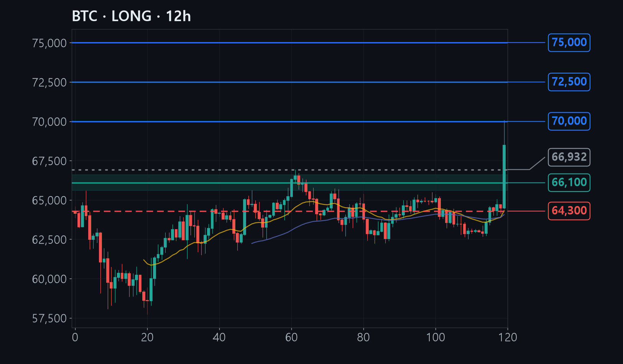Screen dimensions: 623x364
Task: Click the green entry zone band
Action: coord(289,183)
